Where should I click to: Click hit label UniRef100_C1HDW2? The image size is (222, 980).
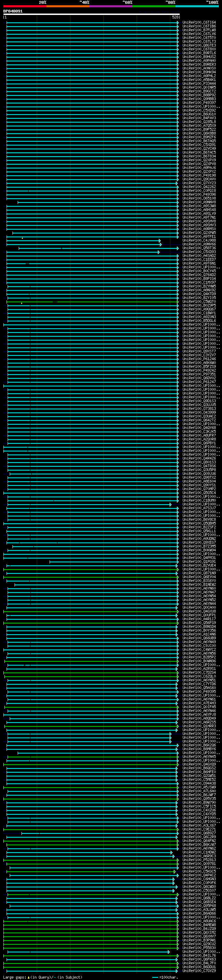point(199,852)
